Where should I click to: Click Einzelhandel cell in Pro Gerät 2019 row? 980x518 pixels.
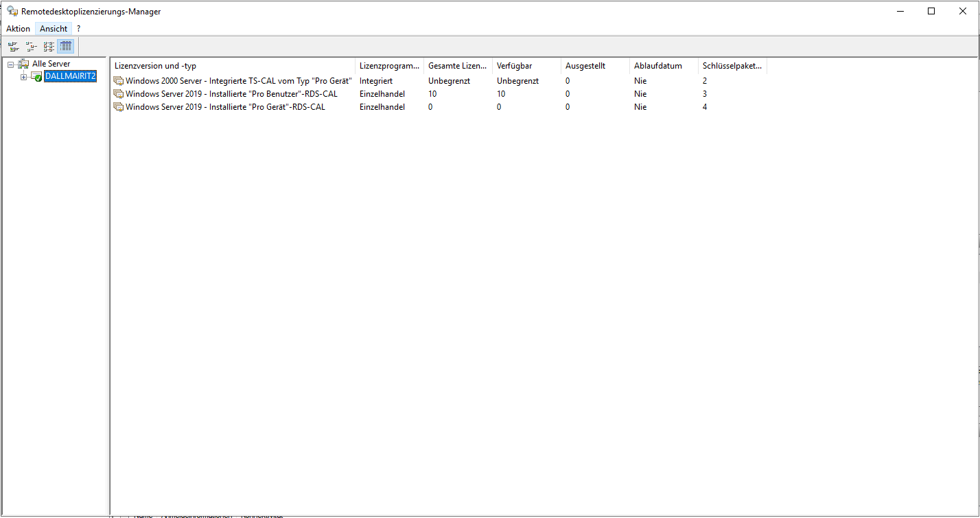(382, 107)
